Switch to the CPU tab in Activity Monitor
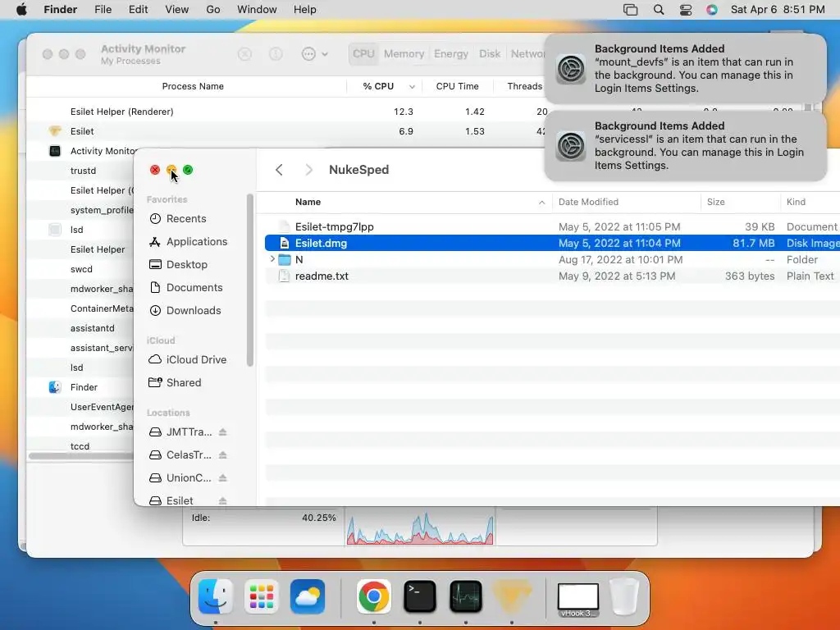Viewport: 840px width, 630px height. pyautogui.click(x=363, y=54)
